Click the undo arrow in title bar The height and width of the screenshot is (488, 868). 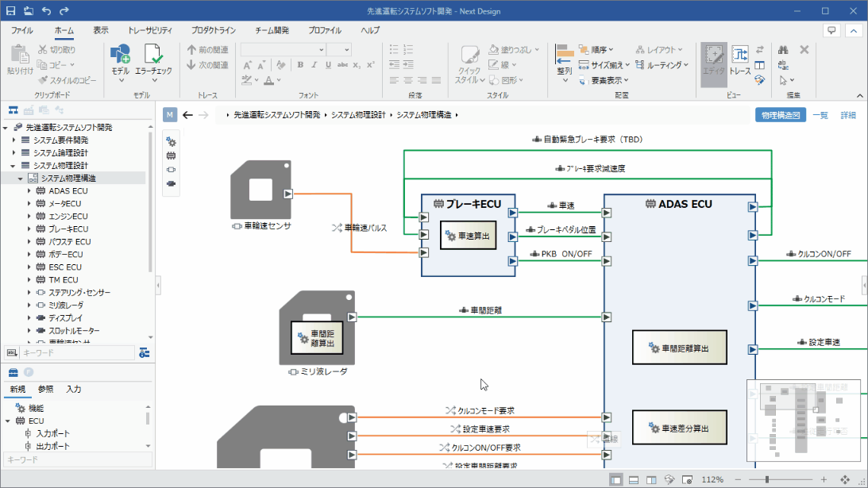[x=47, y=10]
